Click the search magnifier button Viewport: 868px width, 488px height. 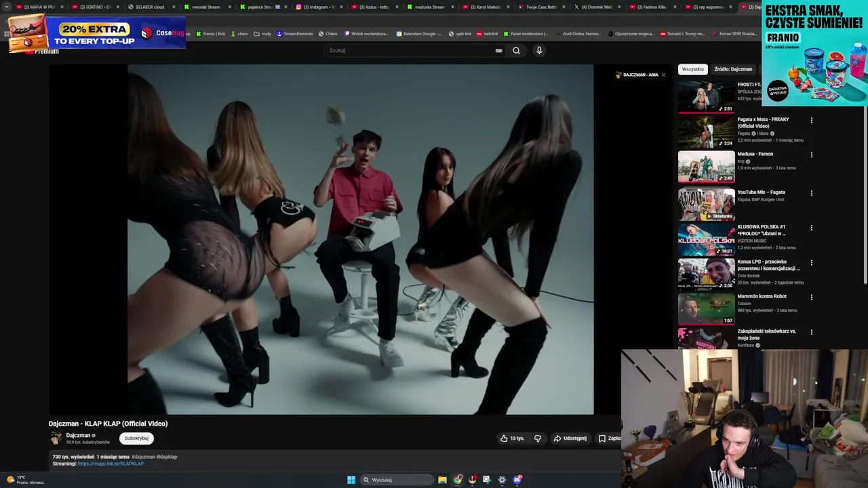click(x=516, y=50)
